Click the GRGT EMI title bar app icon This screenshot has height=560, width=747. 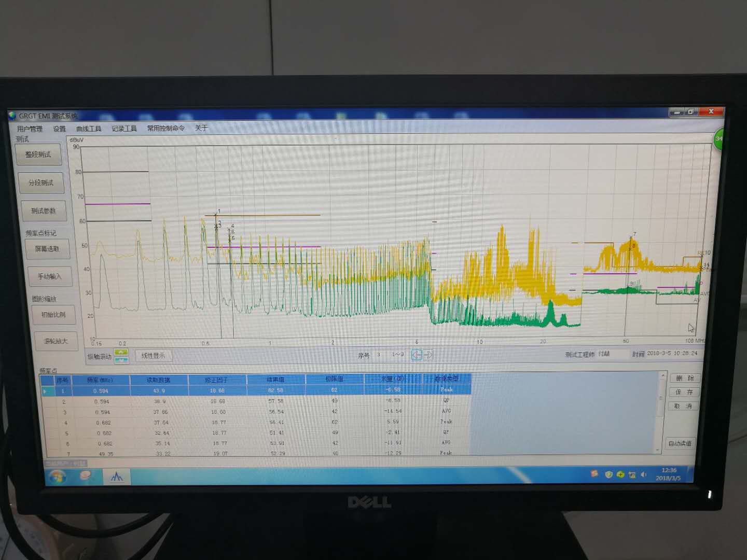coord(12,116)
